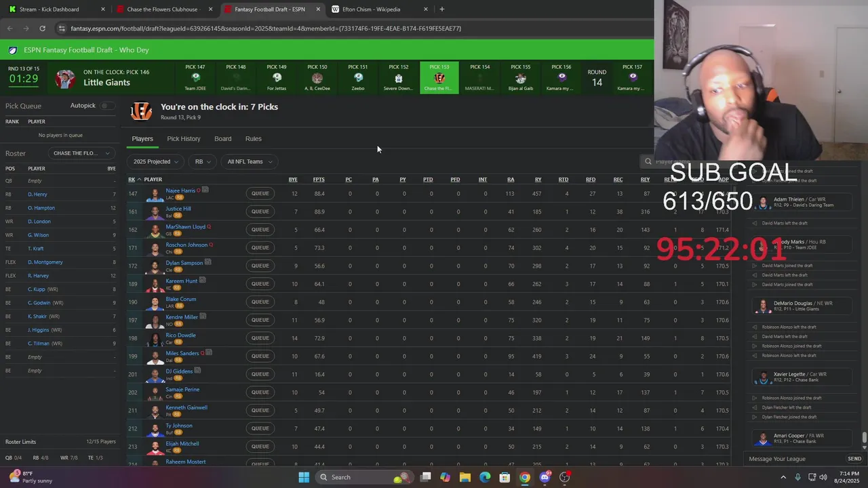This screenshot has width=868, height=488.
Task: Click Dylan Sampson news note icon
Action: tap(208, 262)
